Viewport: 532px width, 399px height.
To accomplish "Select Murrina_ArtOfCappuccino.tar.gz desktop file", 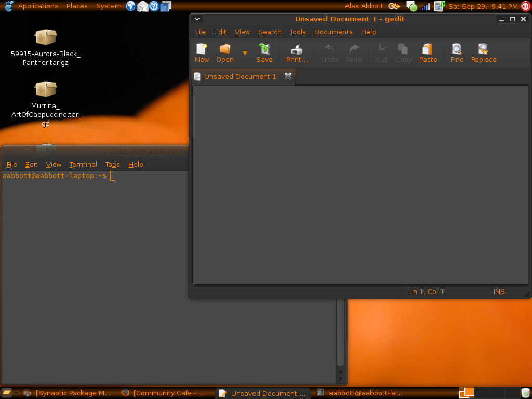I will coord(46,103).
